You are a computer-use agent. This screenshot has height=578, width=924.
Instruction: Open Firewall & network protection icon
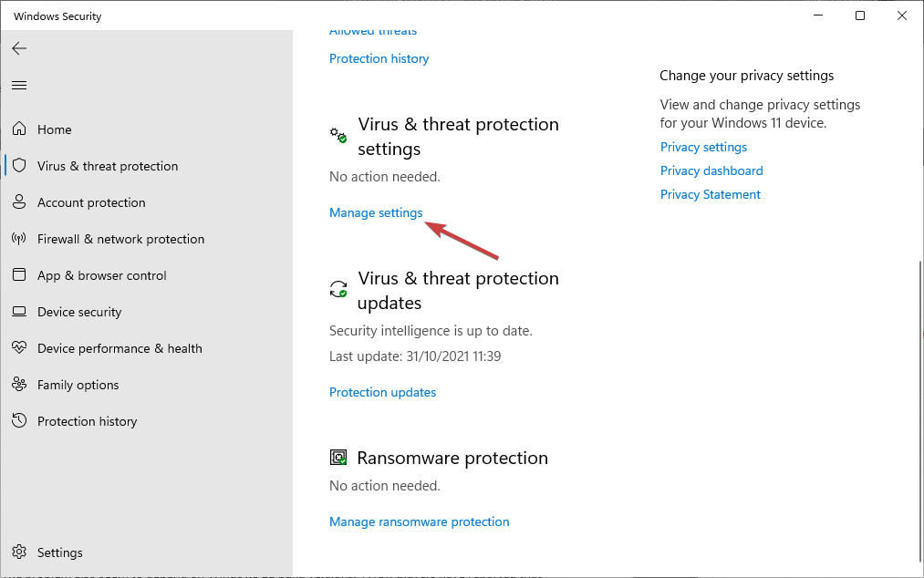pyautogui.click(x=19, y=239)
